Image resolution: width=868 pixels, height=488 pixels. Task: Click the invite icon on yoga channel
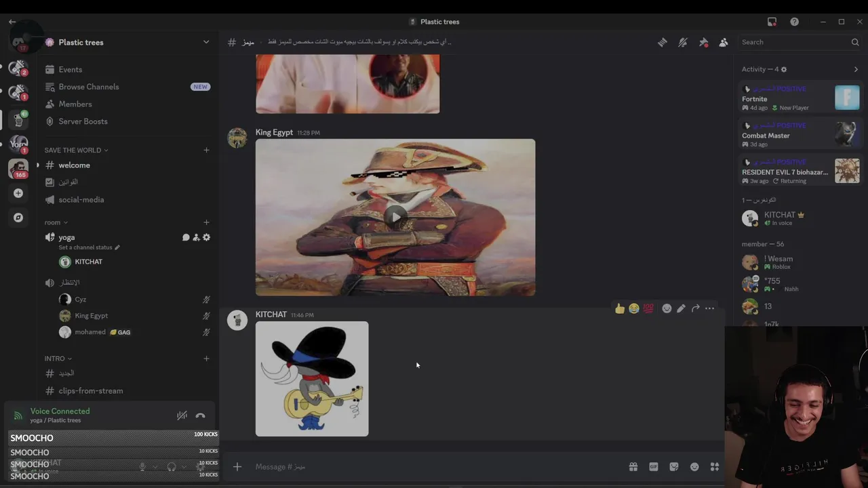pyautogui.click(x=196, y=237)
